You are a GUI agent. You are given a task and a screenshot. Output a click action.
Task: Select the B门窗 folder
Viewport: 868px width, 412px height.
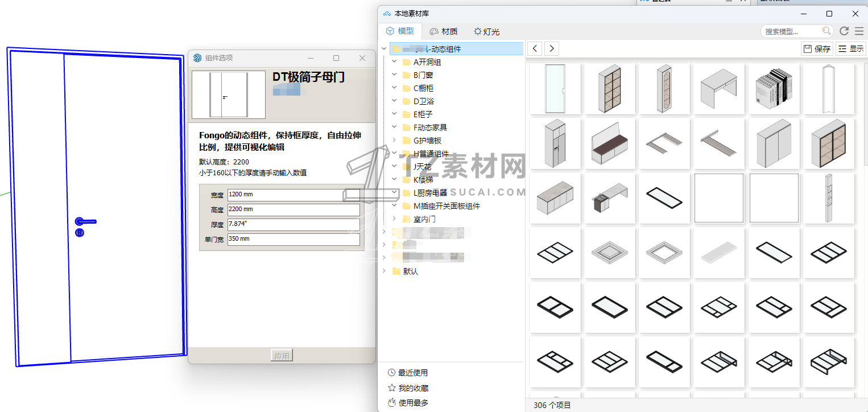(x=418, y=75)
